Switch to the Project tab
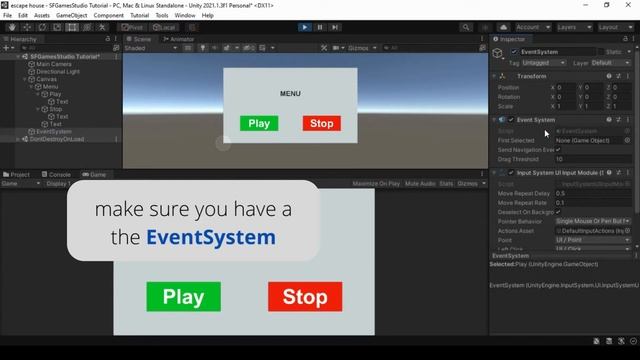The height and width of the screenshot is (360, 640). coord(17,174)
